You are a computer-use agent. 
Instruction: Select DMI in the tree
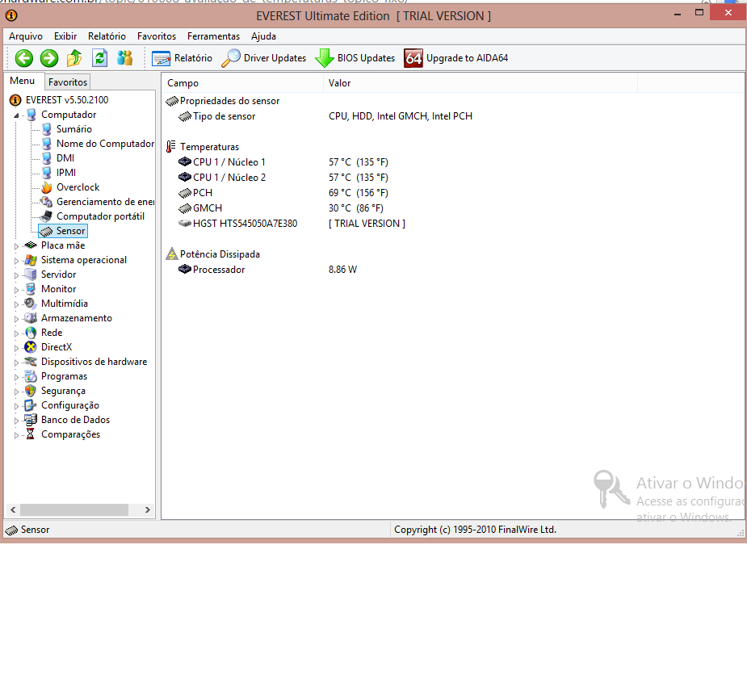tap(65, 158)
